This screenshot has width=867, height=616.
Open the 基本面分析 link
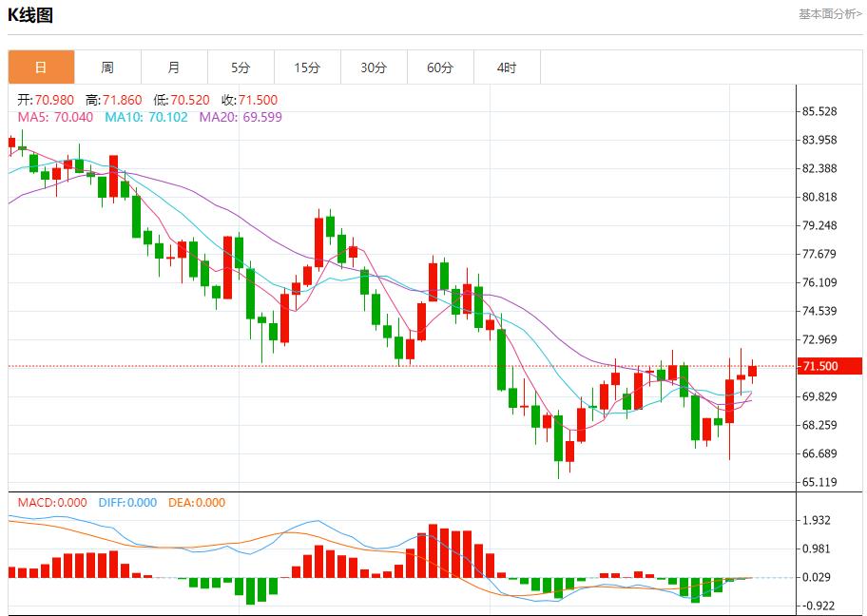[830, 14]
